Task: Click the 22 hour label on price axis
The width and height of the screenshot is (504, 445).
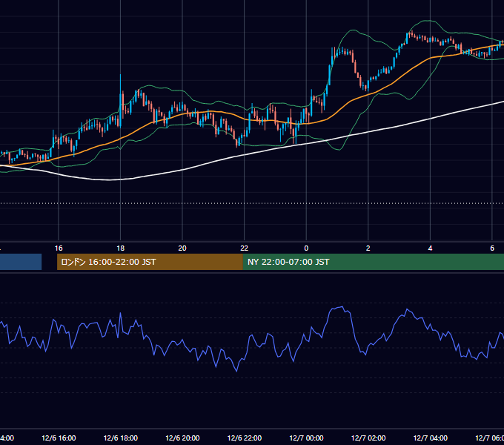Action: click(x=245, y=248)
